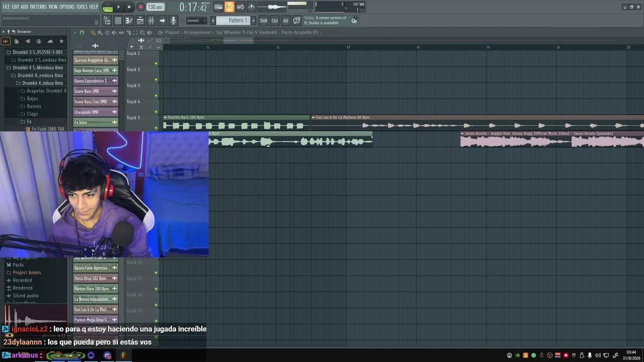This screenshot has height=362, width=644.
Task: Select the Percu Drop 102 Bpm clip
Action: point(96,278)
